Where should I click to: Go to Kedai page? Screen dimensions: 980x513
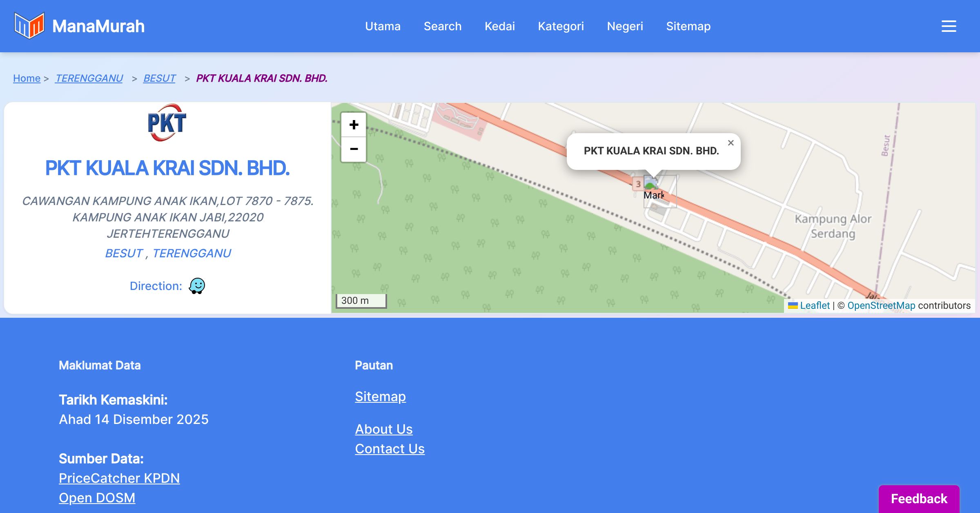tap(499, 26)
